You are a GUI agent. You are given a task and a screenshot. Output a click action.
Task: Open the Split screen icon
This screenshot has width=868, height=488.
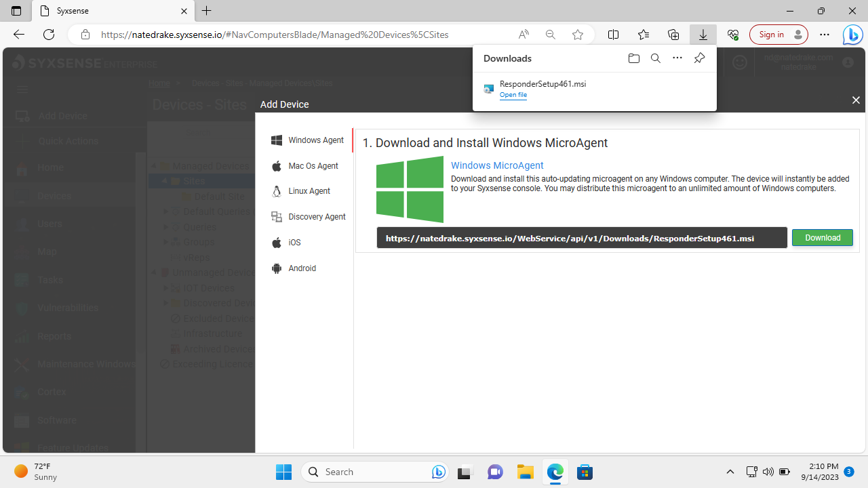pyautogui.click(x=613, y=35)
